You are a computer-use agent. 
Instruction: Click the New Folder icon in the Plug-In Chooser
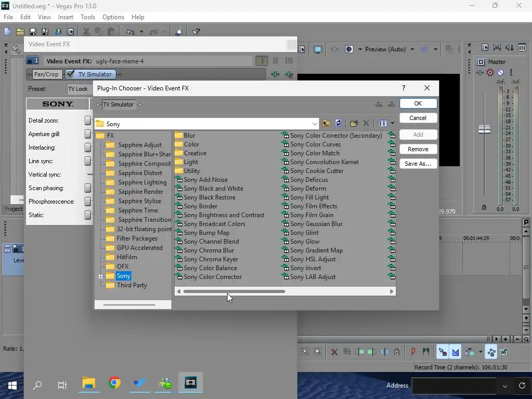click(354, 123)
